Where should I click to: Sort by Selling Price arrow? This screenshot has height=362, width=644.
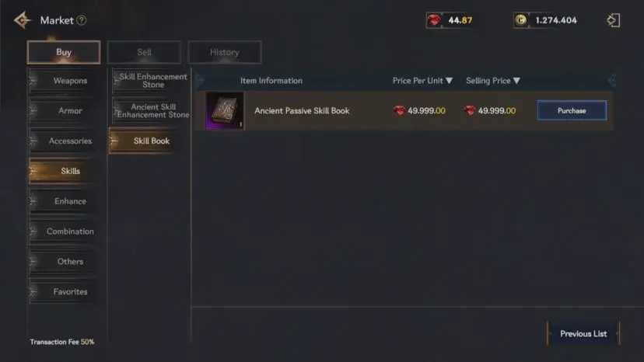pyautogui.click(x=516, y=81)
